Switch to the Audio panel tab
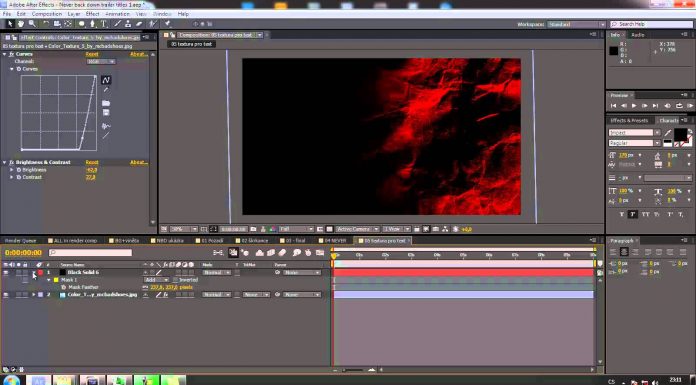Viewport: 696px width, 385px height. point(638,35)
